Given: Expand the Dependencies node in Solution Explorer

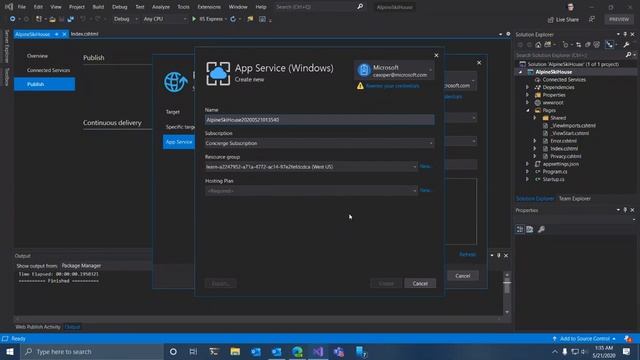Looking at the screenshot, I should point(527,87).
